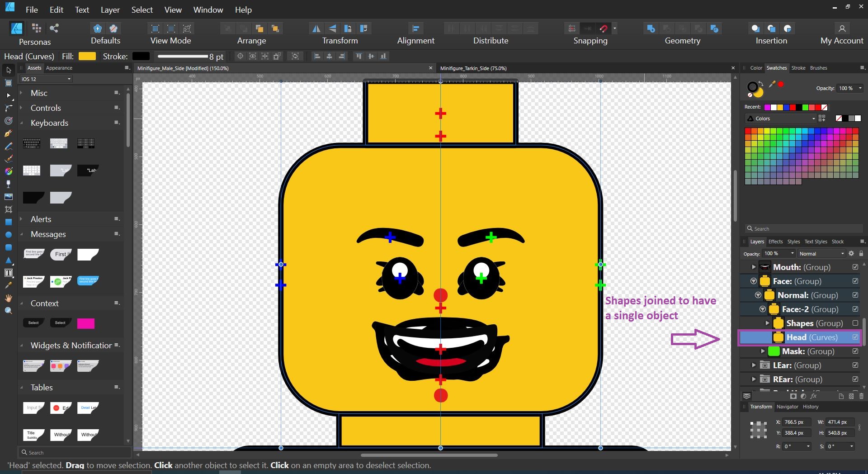
Task: Toggle visibility of the Face group
Action: click(x=855, y=281)
